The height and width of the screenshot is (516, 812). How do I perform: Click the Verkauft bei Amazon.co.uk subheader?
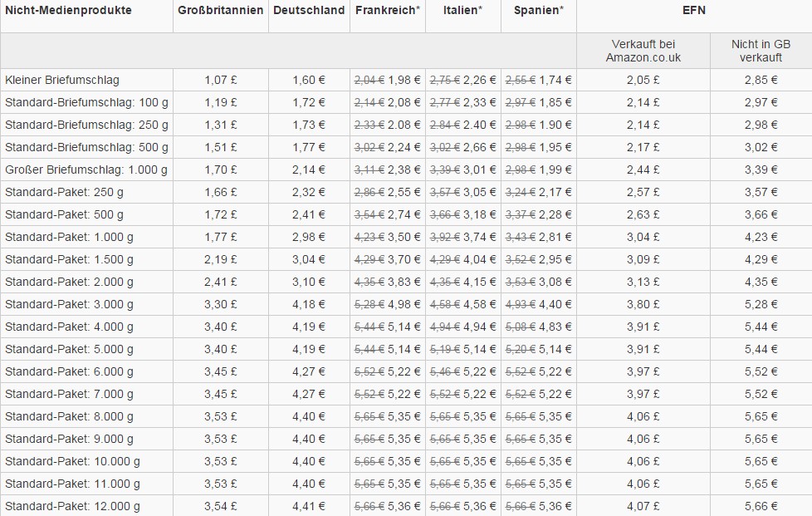(643, 51)
